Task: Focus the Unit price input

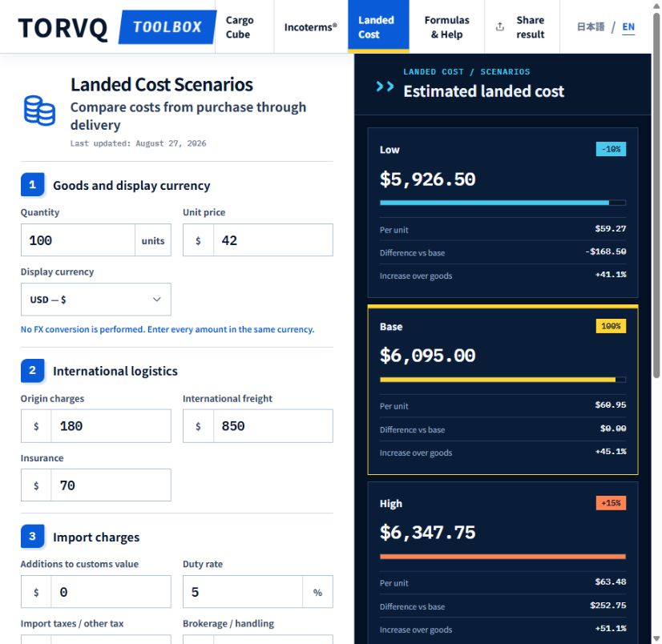Action: point(272,240)
